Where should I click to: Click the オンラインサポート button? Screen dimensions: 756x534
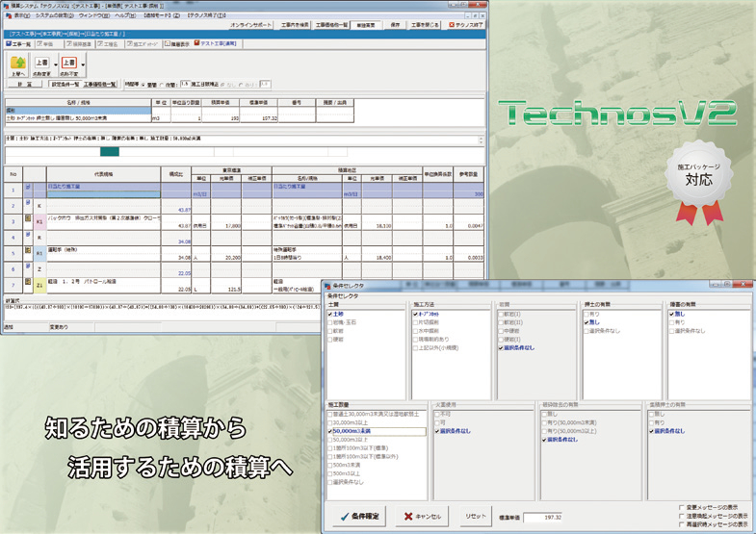pyautogui.click(x=251, y=25)
